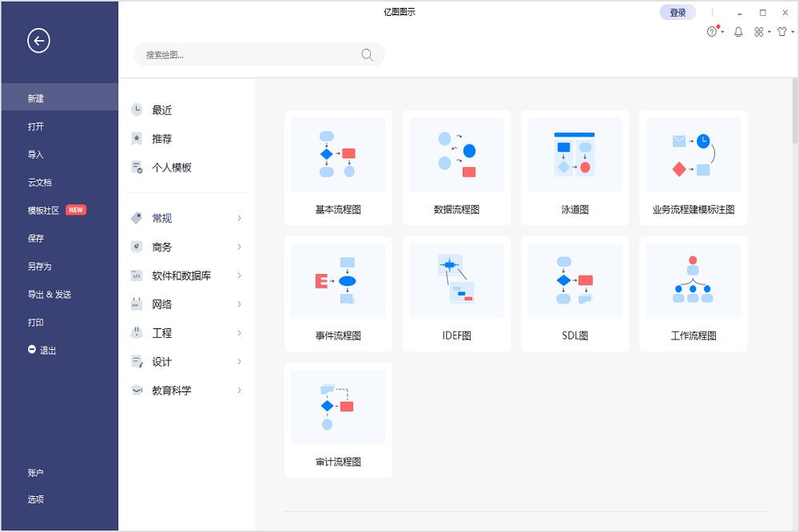Expand the 设计 category chevron
This screenshot has height=532, width=799.
point(239,362)
